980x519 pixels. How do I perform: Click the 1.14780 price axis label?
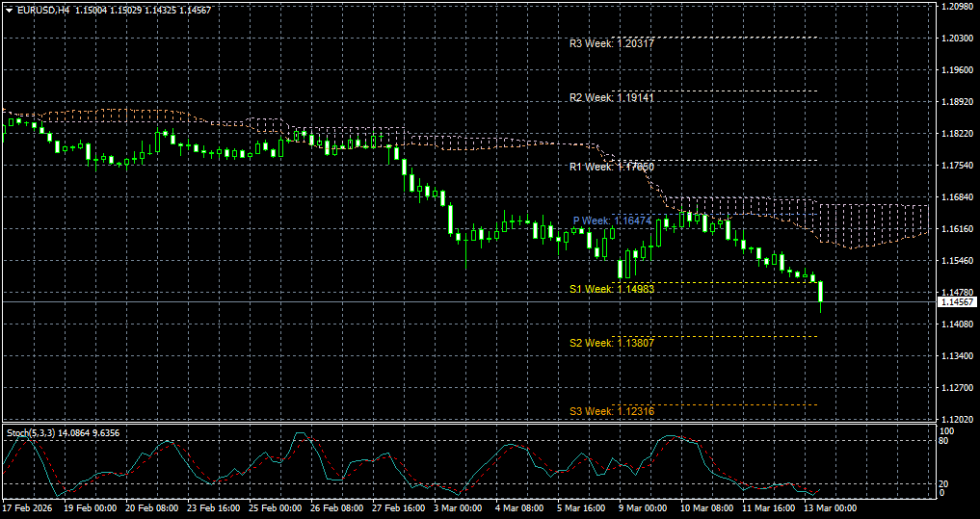pos(956,293)
